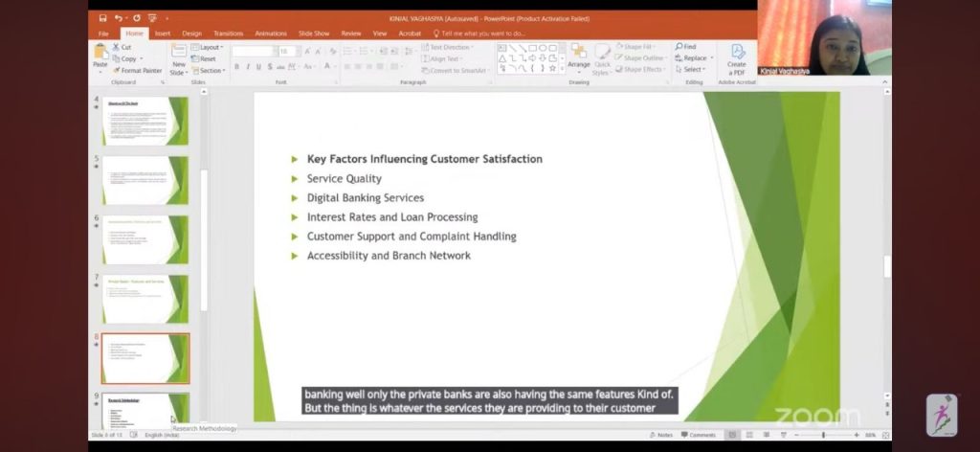Image resolution: width=980 pixels, height=452 pixels.
Task: Click the Save icon in quick access toolbar
Action: coord(102,18)
